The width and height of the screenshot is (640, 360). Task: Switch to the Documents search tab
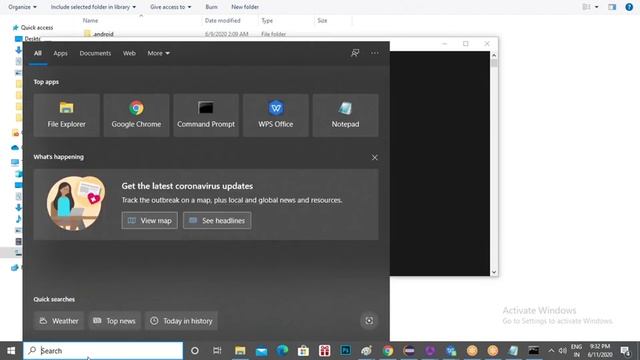[95, 53]
